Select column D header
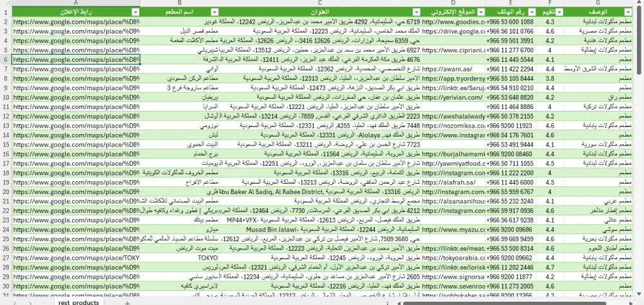Viewport: 644px width, 305px height. (453, 3)
